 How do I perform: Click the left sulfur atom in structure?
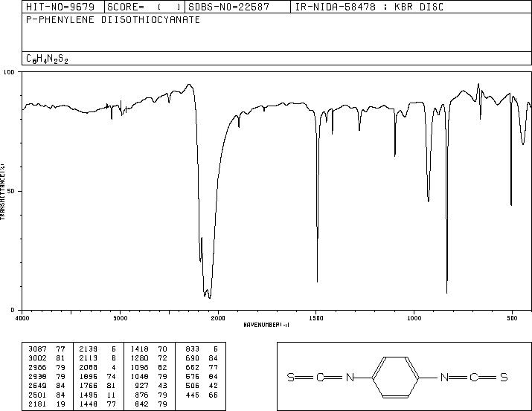point(291,377)
